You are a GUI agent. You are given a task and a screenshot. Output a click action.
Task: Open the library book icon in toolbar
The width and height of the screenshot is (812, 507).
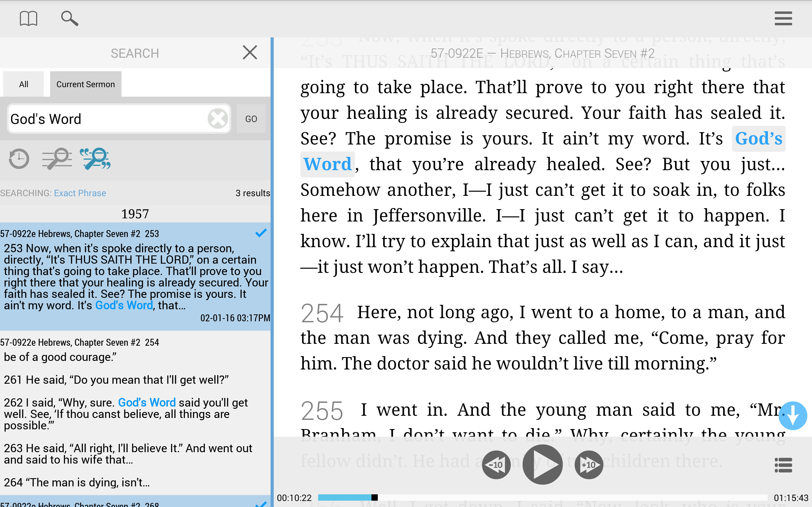pos(29,18)
